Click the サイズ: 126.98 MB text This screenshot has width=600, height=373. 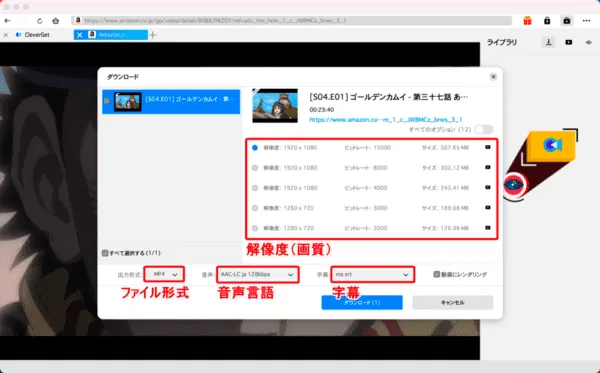coord(445,228)
